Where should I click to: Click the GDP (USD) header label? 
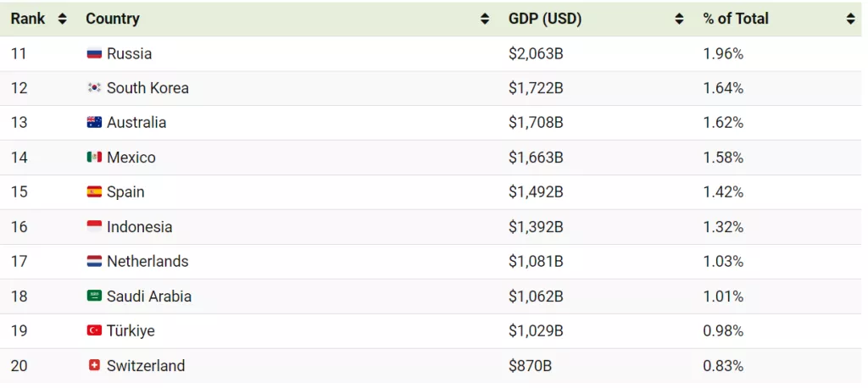click(545, 19)
